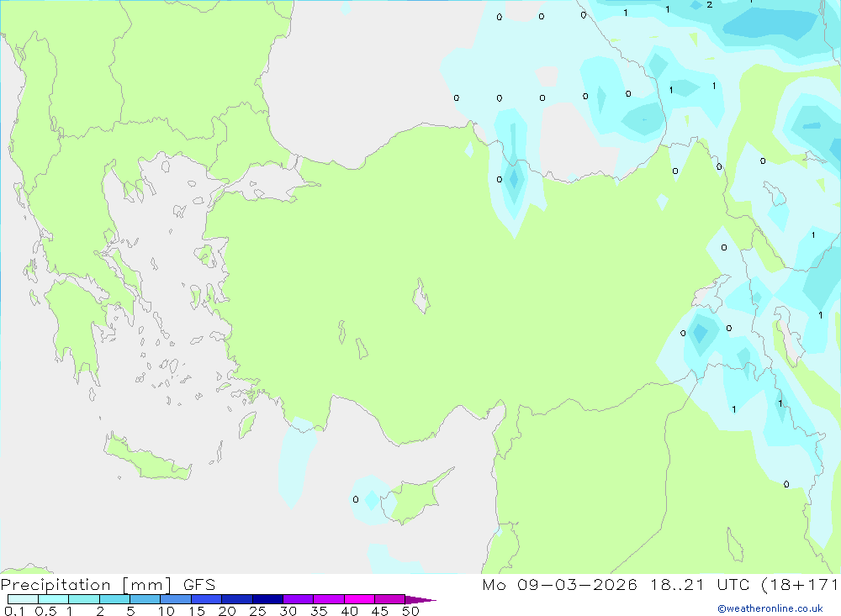The image size is (841, 616).
Task: Click the legend swatch between 2 and 5
Action: tap(114, 599)
